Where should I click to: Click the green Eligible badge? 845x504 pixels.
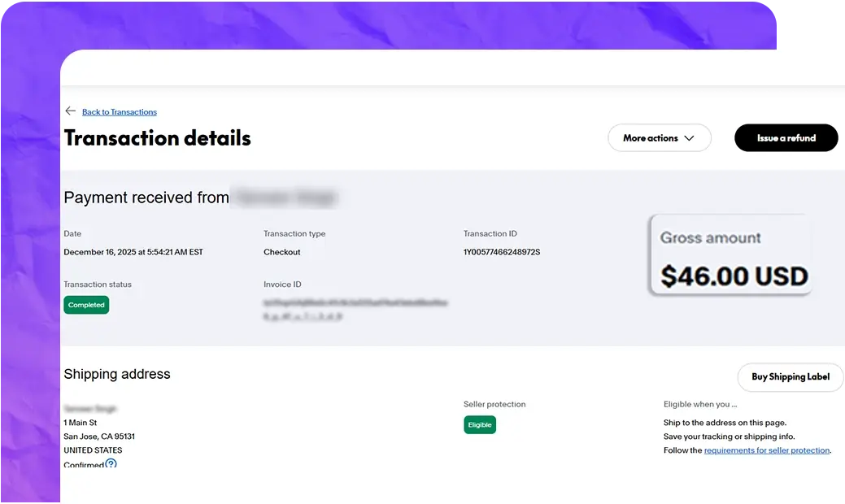click(x=480, y=424)
